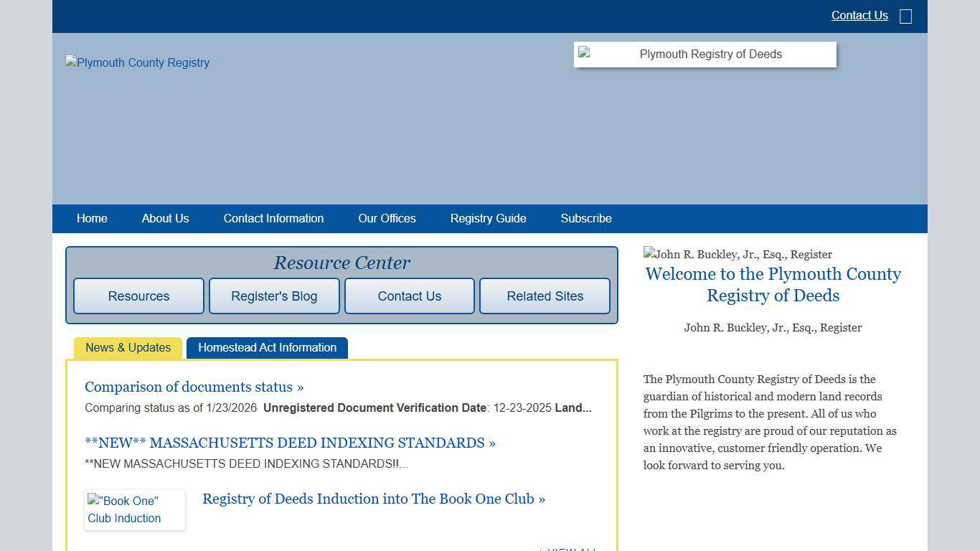Open the Home menu item
The image size is (980, 551).
pos(92,219)
